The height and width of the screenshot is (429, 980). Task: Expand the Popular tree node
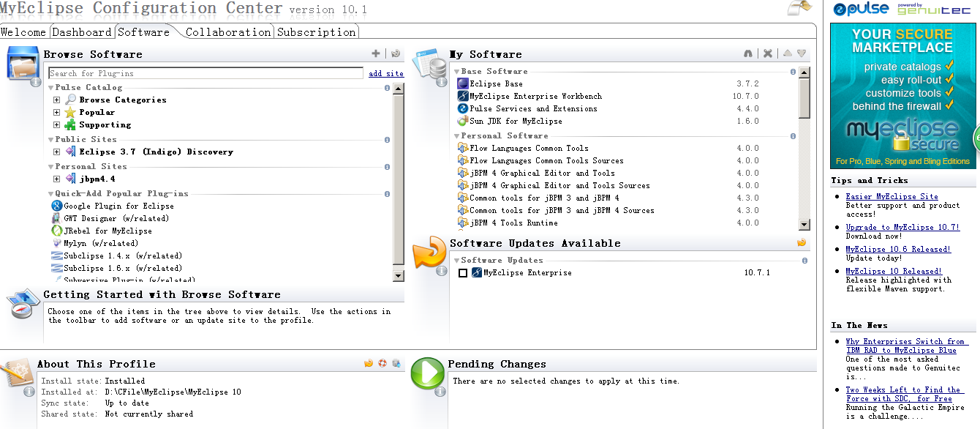[57, 112]
